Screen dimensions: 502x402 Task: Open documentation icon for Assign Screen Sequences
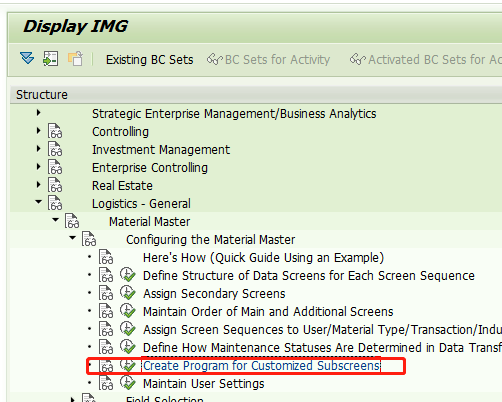tap(106, 329)
